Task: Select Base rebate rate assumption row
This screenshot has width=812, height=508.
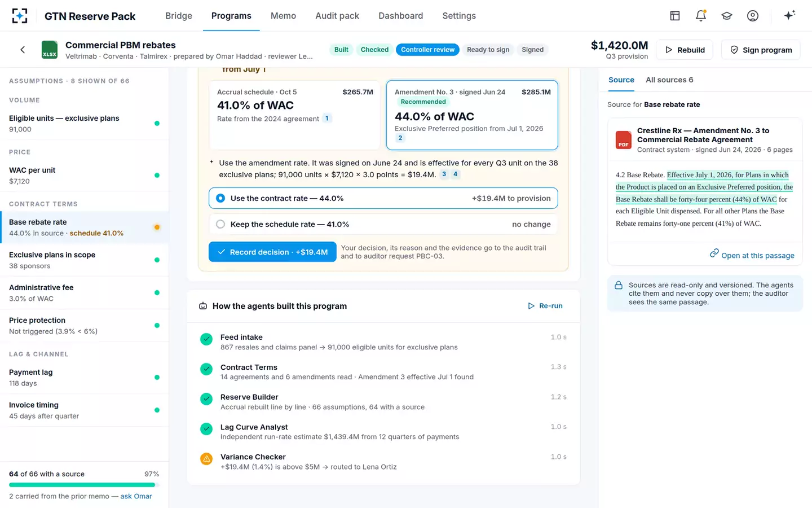Action: pos(85,227)
